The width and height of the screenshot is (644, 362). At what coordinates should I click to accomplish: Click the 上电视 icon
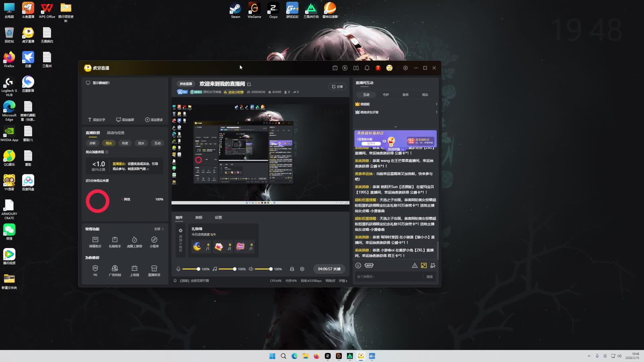135,268
